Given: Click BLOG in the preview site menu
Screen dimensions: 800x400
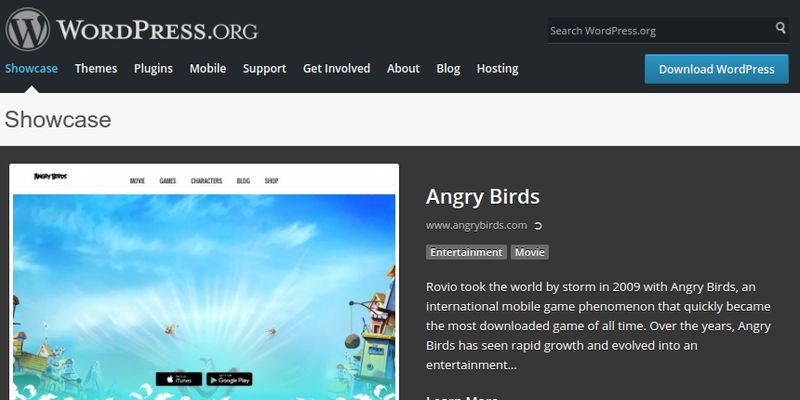Looking at the screenshot, I should point(243,181).
